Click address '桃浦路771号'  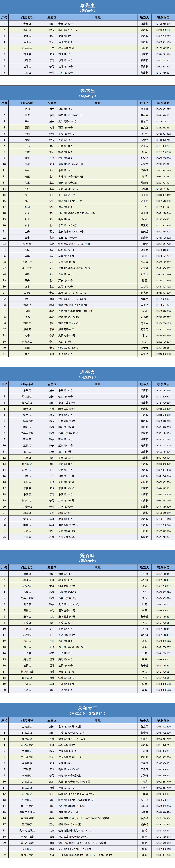[x=65, y=67]
